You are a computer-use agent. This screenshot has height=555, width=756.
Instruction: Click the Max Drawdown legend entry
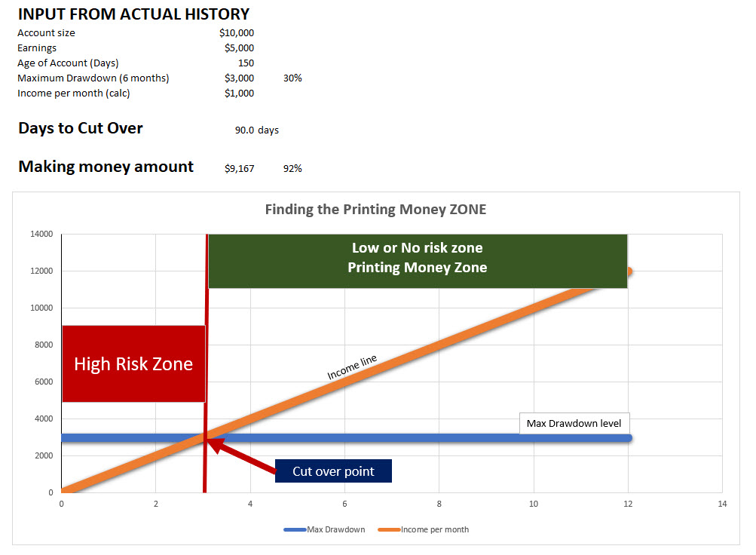[x=325, y=529]
